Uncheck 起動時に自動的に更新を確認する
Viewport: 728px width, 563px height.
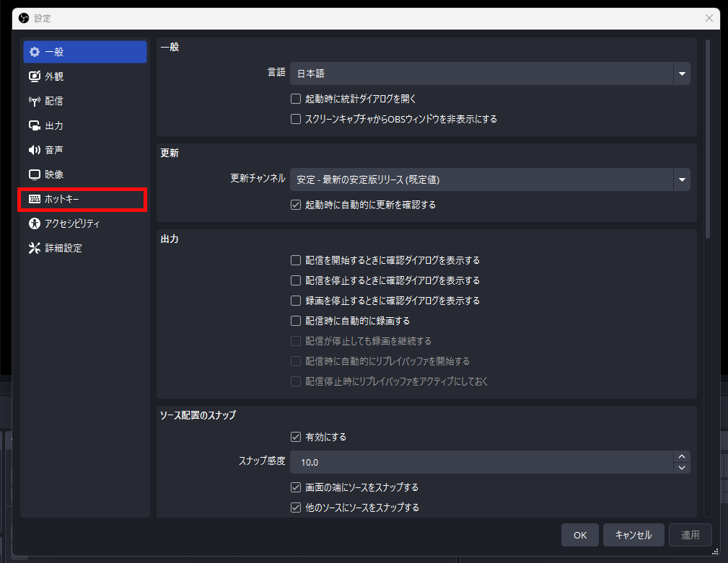296,205
